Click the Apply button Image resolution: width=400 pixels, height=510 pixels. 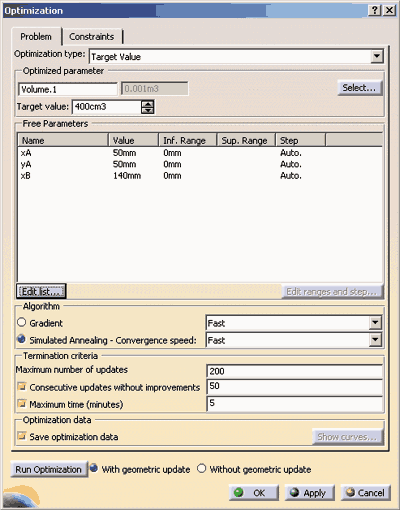pyautogui.click(x=309, y=493)
